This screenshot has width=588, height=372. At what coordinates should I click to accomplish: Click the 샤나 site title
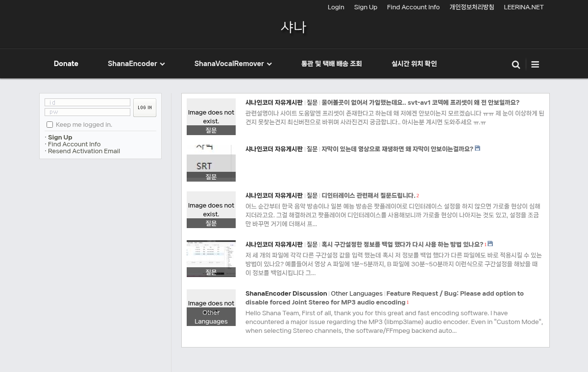294,27
